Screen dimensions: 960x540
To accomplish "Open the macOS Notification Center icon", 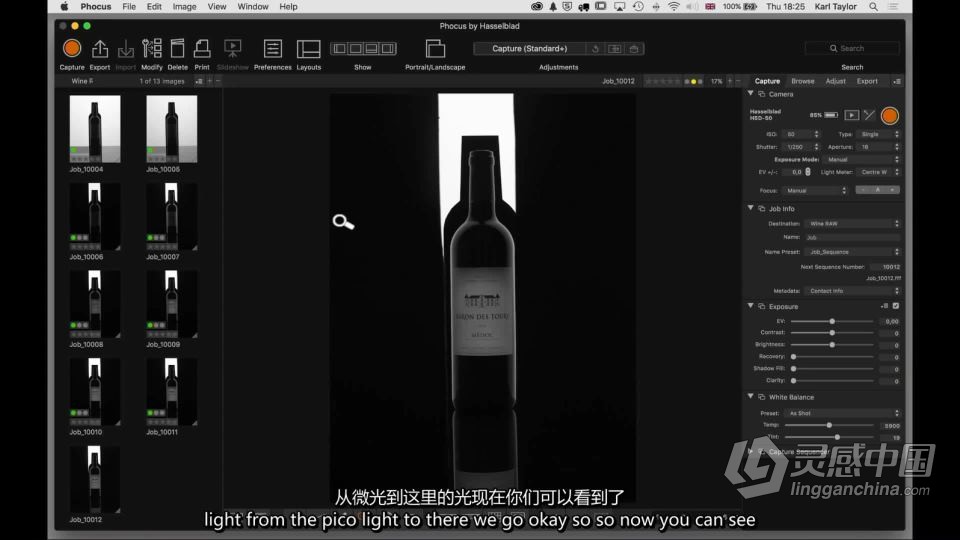I will (893, 7).
